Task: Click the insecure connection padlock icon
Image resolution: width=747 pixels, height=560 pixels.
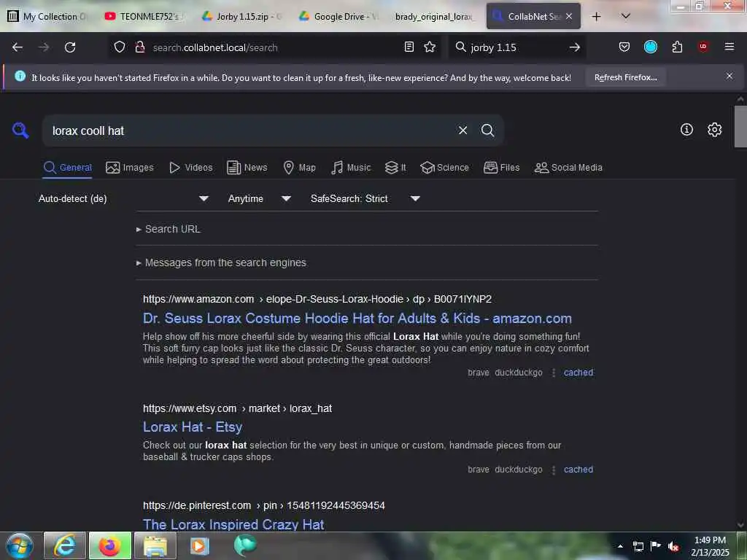Action: coord(139,47)
